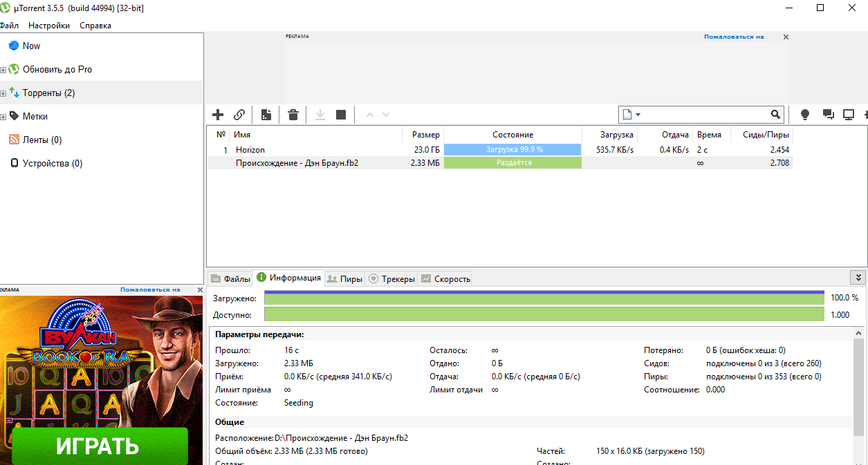Remove torrent with the trash icon
Screen dimensions: 868x465
(x=293, y=115)
